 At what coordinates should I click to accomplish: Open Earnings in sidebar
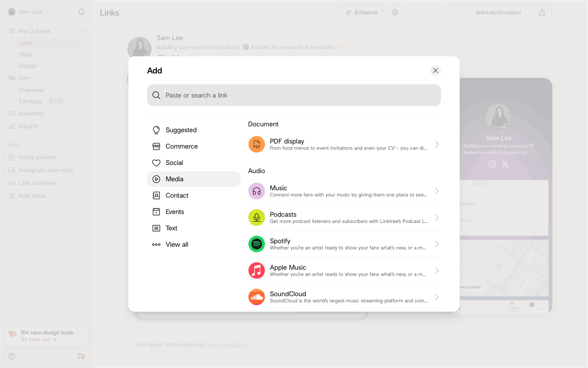tap(30, 101)
